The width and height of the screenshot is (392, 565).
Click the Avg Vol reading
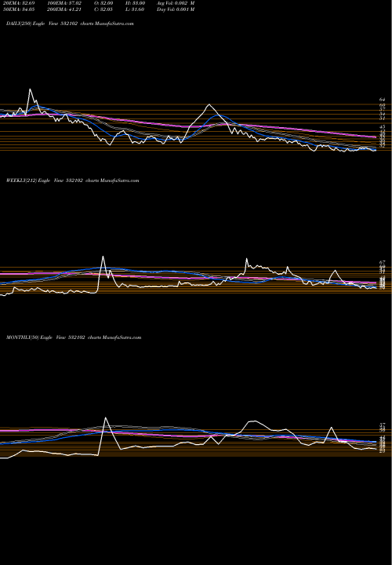176,3
